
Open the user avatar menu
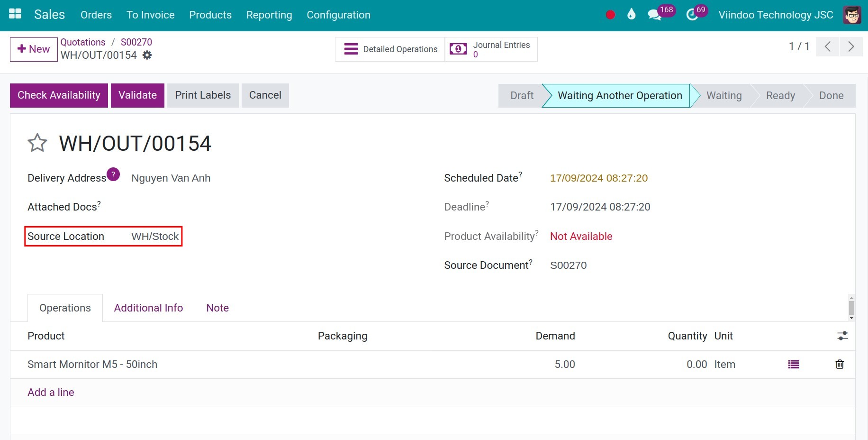click(852, 15)
